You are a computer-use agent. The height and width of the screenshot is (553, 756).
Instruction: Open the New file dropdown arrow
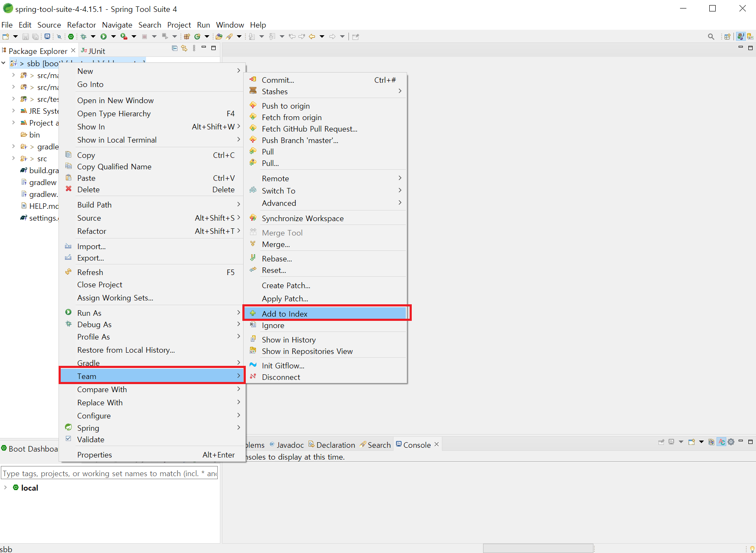[15, 36]
